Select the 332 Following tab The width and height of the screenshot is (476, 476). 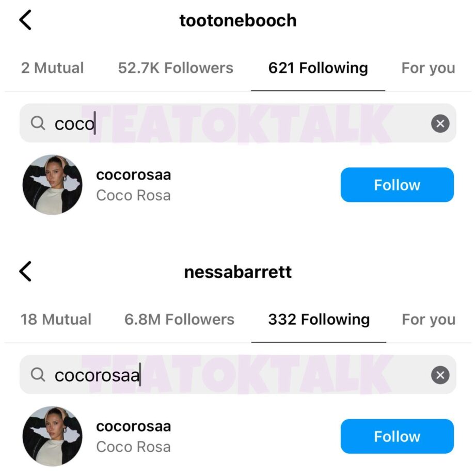coord(319,320)
